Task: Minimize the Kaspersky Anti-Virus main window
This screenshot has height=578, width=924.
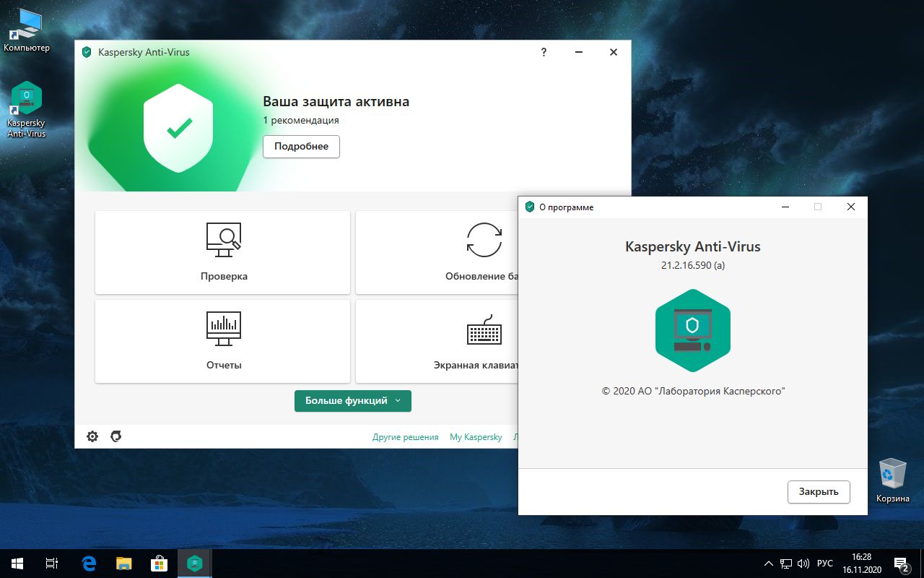Action: tap(579, 52)
